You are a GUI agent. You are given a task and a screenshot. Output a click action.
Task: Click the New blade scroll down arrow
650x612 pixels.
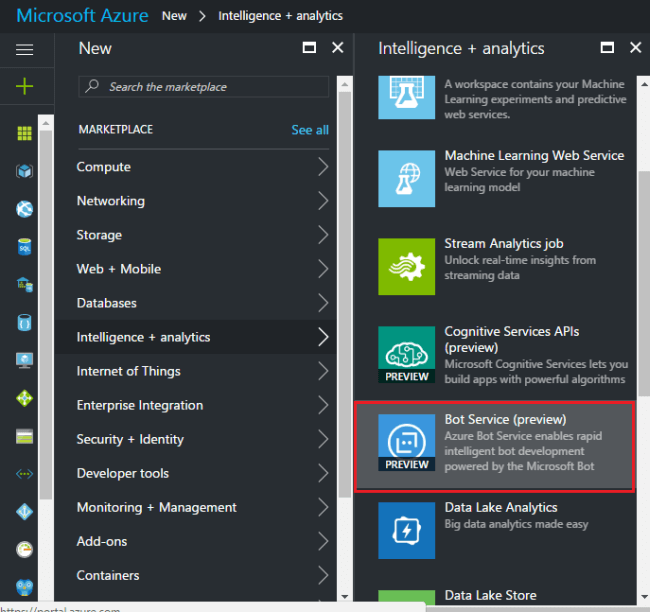click(x=344, y=597)
